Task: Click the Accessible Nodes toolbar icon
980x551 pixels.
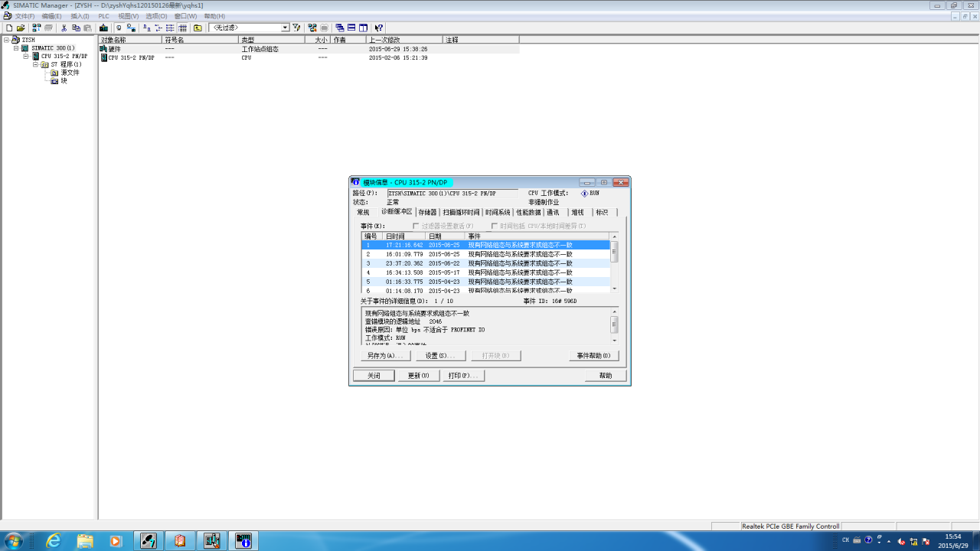Action: (36, 28)
